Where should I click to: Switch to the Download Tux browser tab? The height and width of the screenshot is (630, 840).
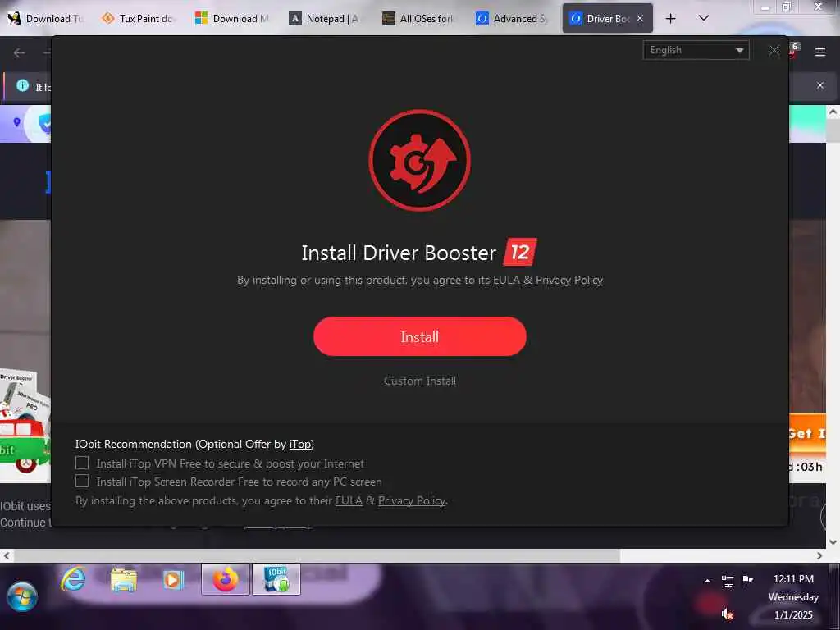pos(47,19)
